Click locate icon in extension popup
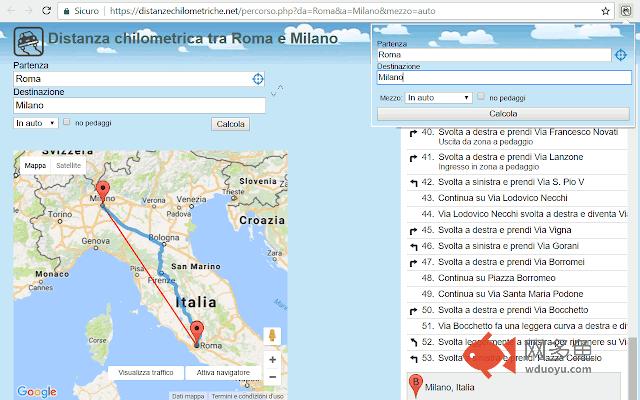This screenshot has height=400, width=640. (x=621, y=55)
